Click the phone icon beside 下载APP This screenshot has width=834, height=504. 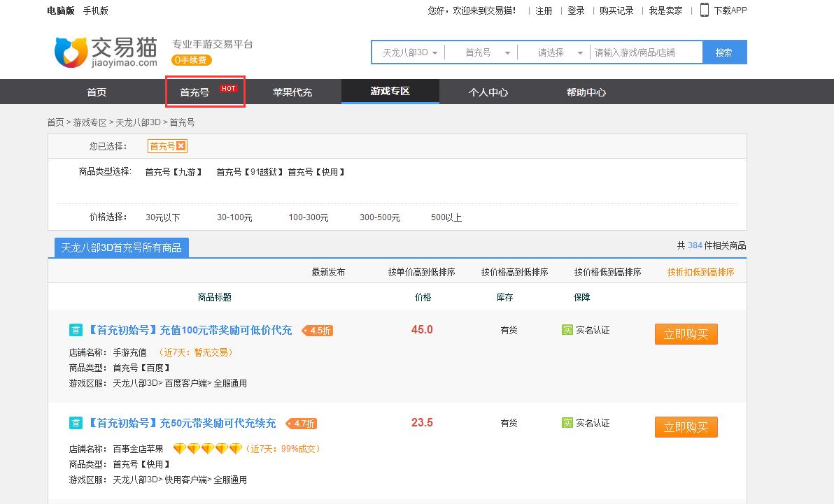tap(705, 10)
